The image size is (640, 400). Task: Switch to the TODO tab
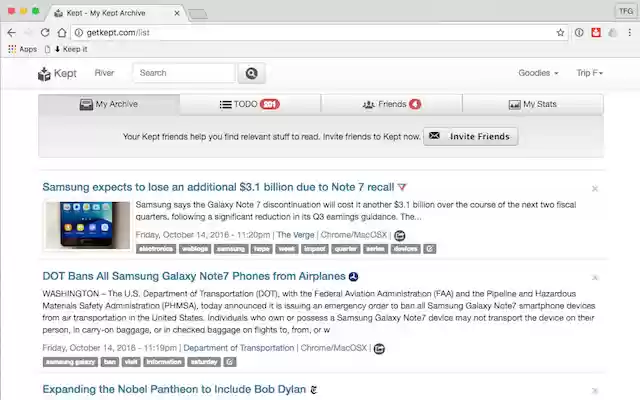click(x=250, y=104)
